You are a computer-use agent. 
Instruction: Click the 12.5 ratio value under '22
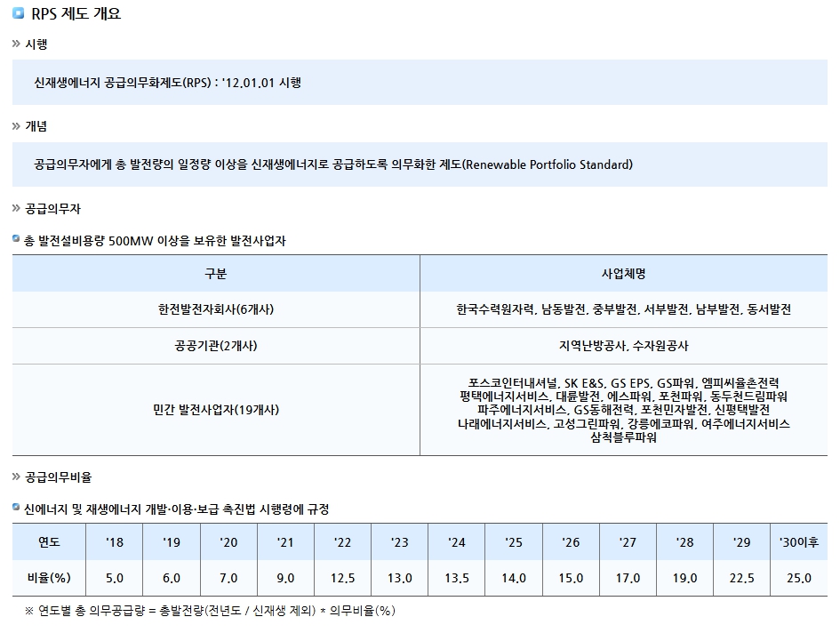tap(342, 578)
